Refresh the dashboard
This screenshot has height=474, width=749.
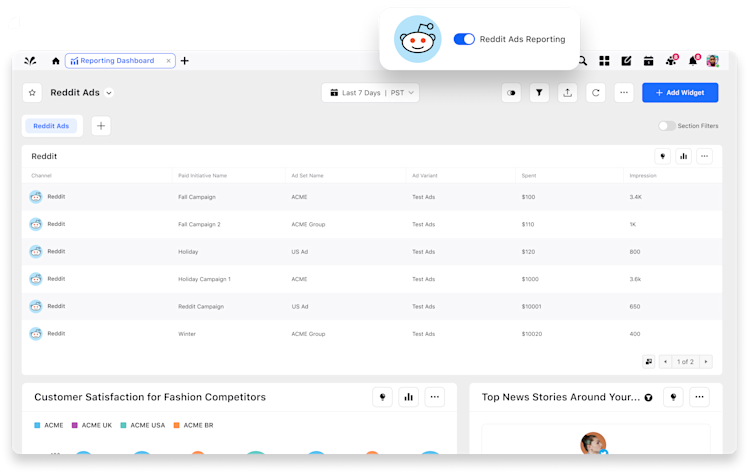pyautogui.click(x=596, y=93)
